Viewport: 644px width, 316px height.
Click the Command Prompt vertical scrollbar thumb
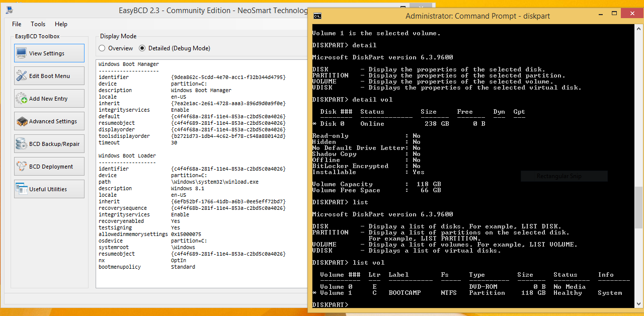point(638,207)
